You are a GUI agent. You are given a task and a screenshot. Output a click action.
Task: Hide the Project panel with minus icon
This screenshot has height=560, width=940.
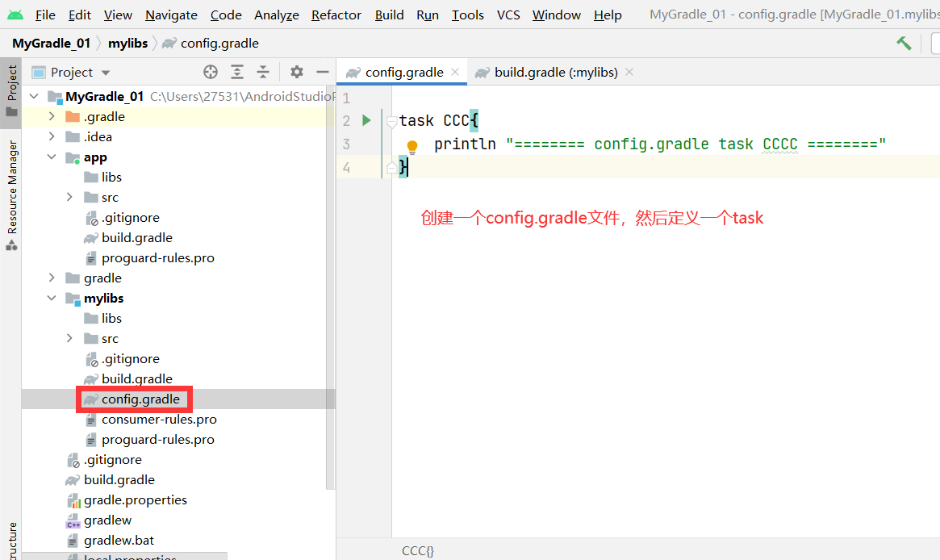click(x=322, y=72)
